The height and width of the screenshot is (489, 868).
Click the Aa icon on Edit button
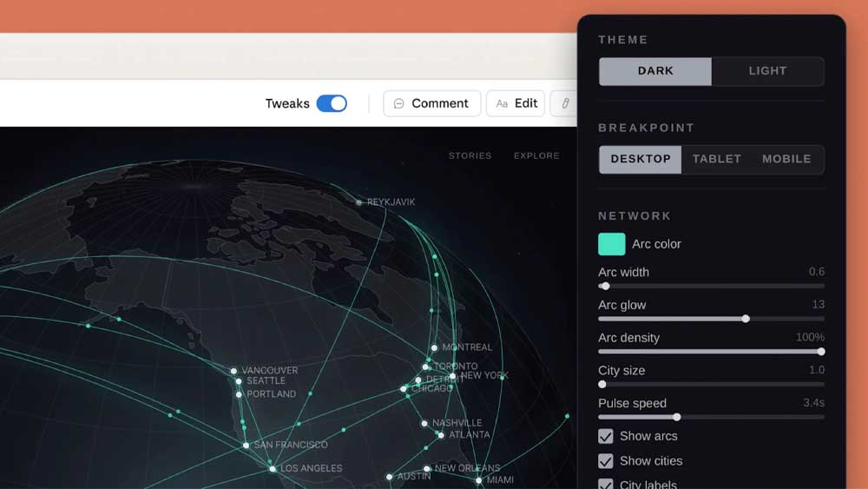(502, 103)
